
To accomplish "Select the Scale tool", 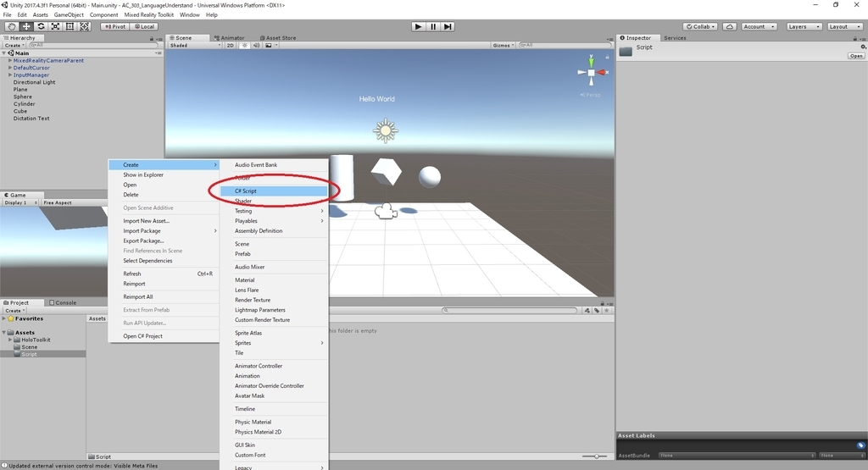I will coord(55,26).
